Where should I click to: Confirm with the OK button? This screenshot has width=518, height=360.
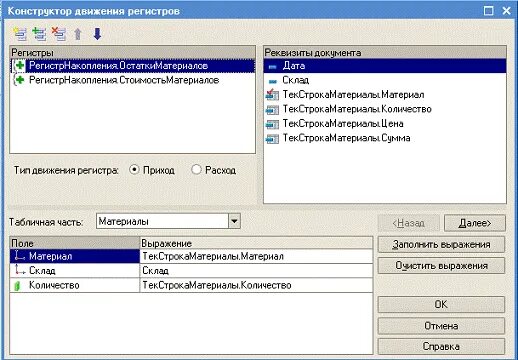click(441, 304)
